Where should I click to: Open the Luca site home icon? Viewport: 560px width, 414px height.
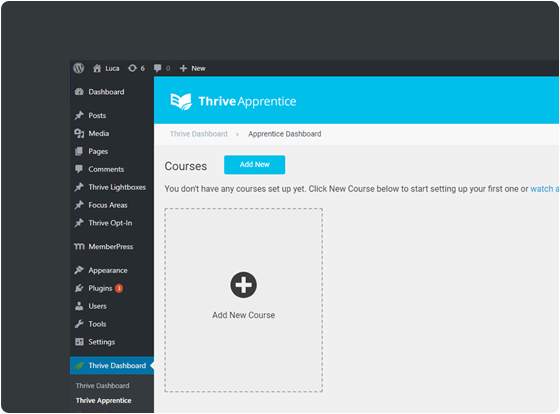tap(97, 68)
